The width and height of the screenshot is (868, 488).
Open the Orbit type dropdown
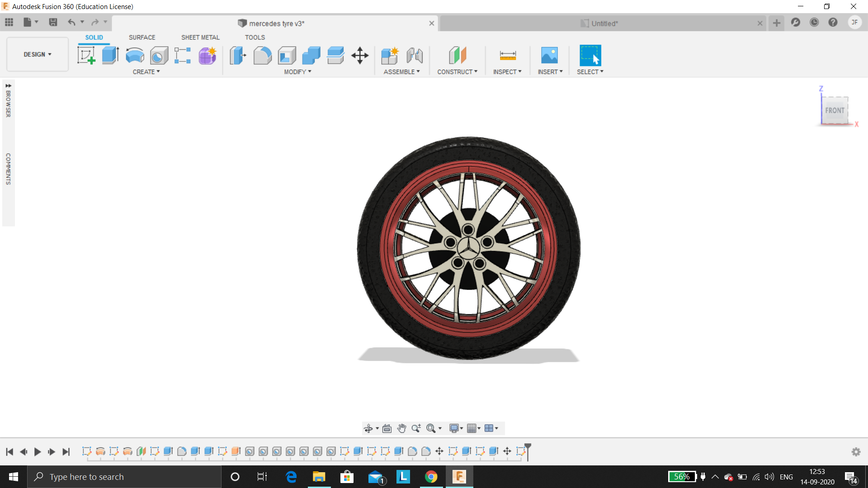[377, 428]
